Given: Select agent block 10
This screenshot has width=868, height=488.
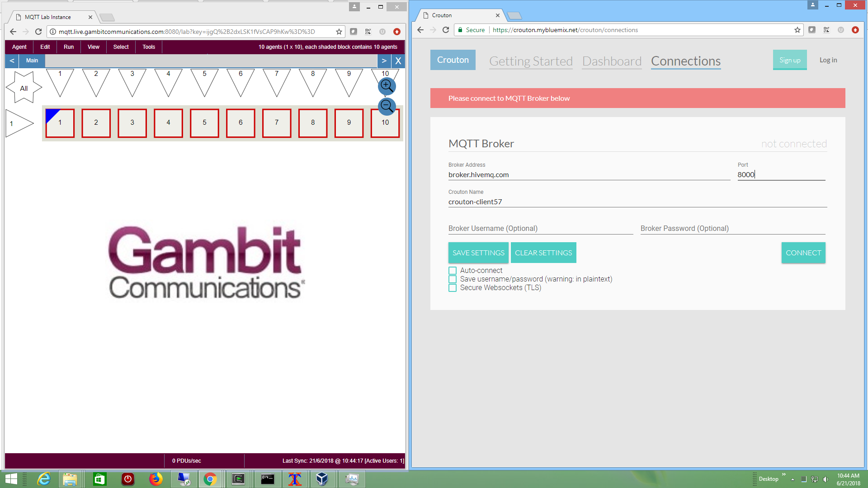Looking at the screenshot, I should pyautogui.click(x=385, y=123).
